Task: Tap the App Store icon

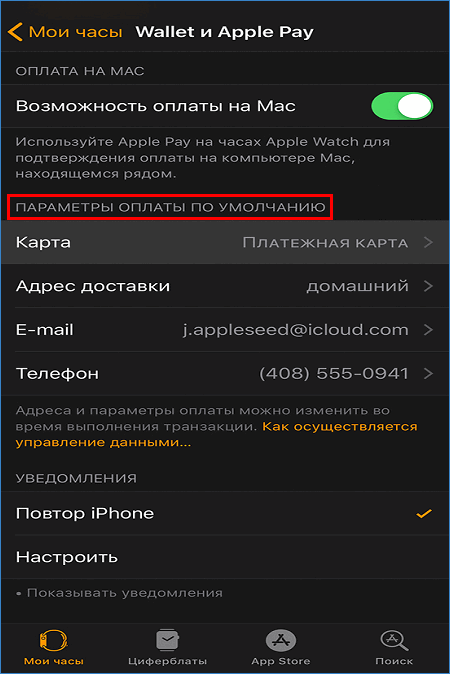Action: point(281,640)
